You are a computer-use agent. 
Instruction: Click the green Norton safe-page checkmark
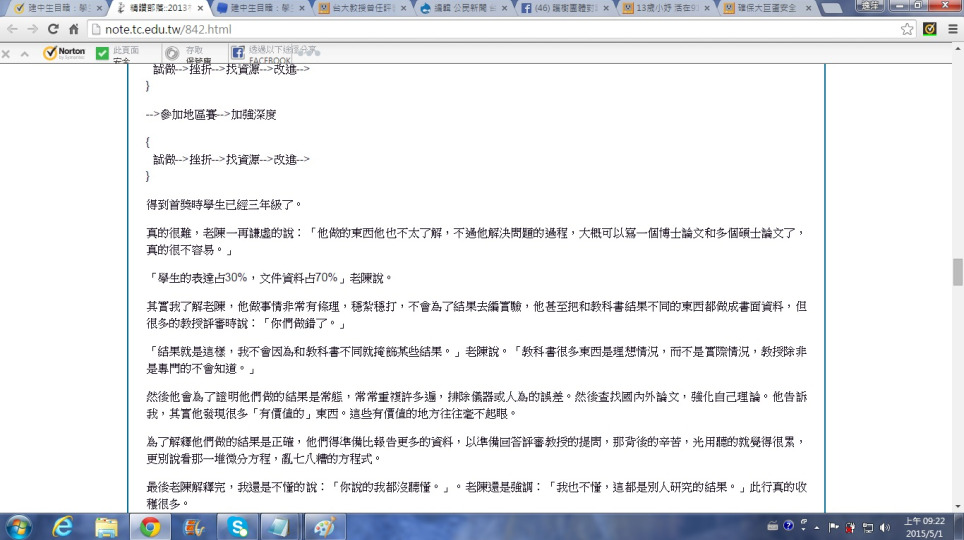click(x=102, y=53)
